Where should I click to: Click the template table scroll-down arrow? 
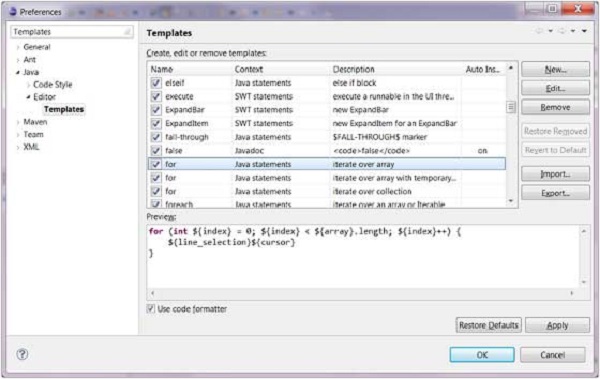coord(510,201)
